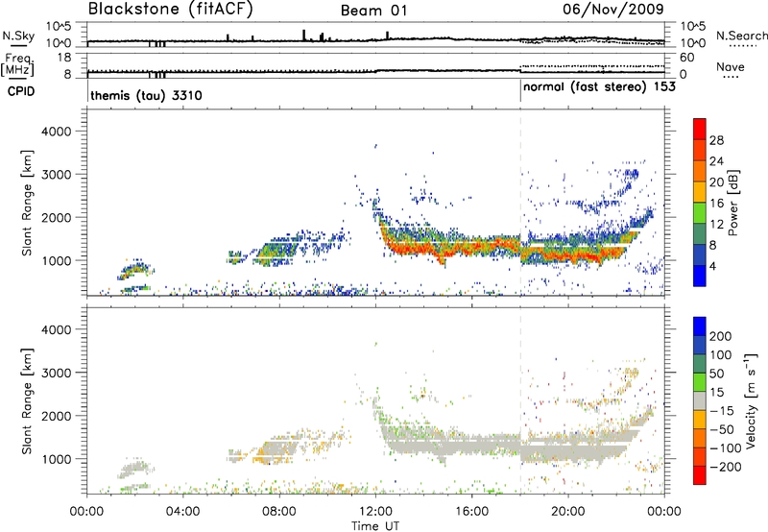Click the '16:00' time axis tick label
768x532 pixels.
(x=471, y=512)
